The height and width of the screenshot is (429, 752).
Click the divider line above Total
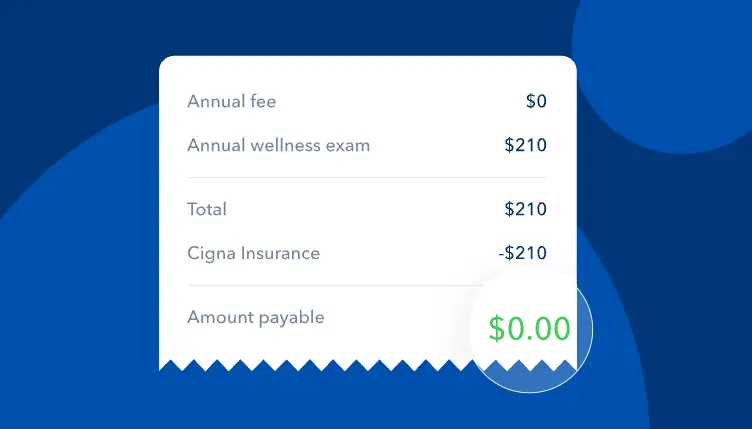(367, 177)
